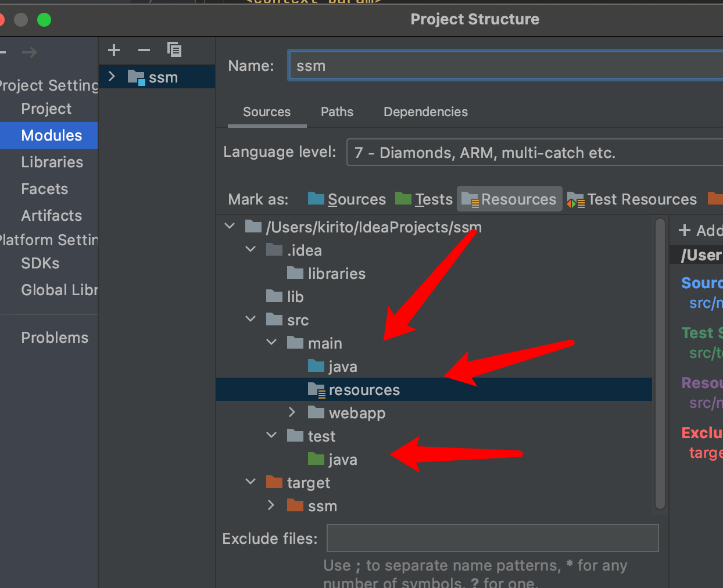The image size is (723, 588).
Task: Toggle the Resources mark button
Action: [509, 199]
